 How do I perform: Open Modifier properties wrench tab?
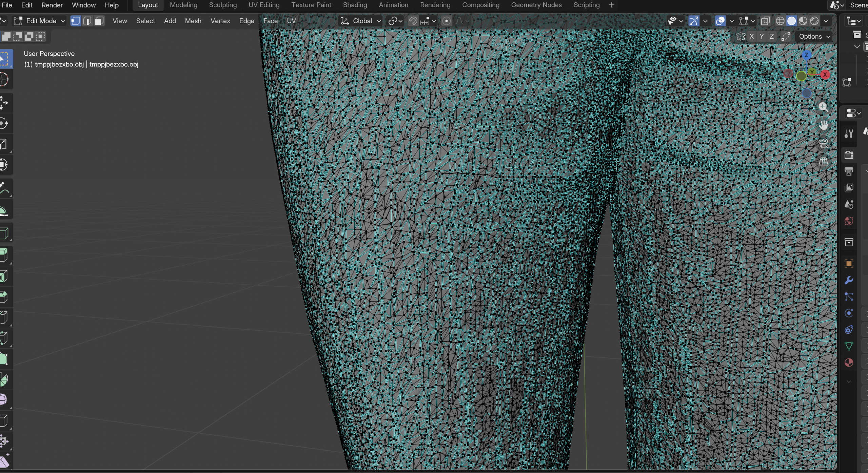[849, 280]
